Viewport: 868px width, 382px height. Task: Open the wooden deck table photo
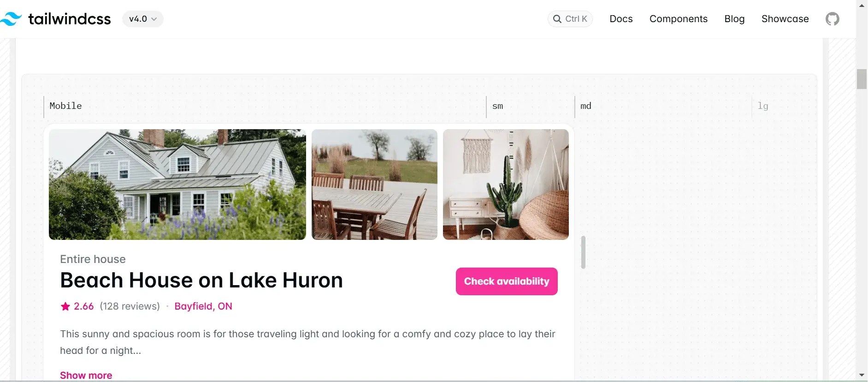pyautogui.click(x=374, y=185)
